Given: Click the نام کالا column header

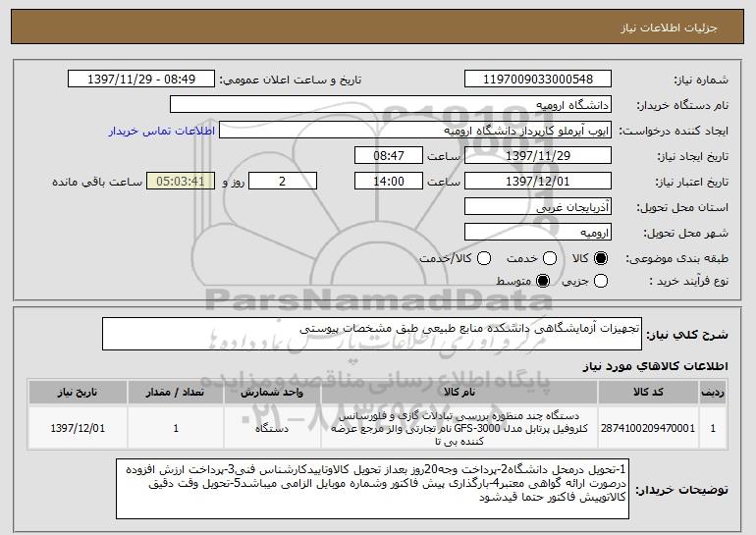Looking at the screenshot, I should [x=459, y=393].
